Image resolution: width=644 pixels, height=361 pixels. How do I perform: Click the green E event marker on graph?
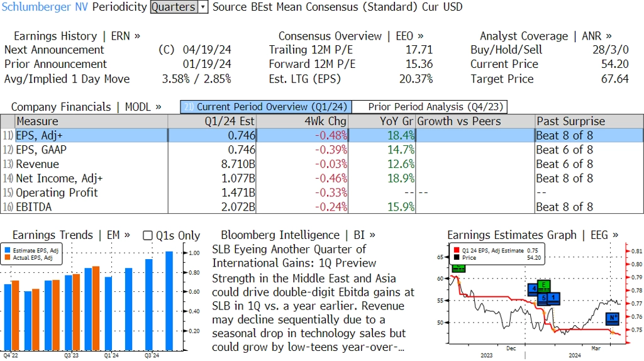[544, 286]
